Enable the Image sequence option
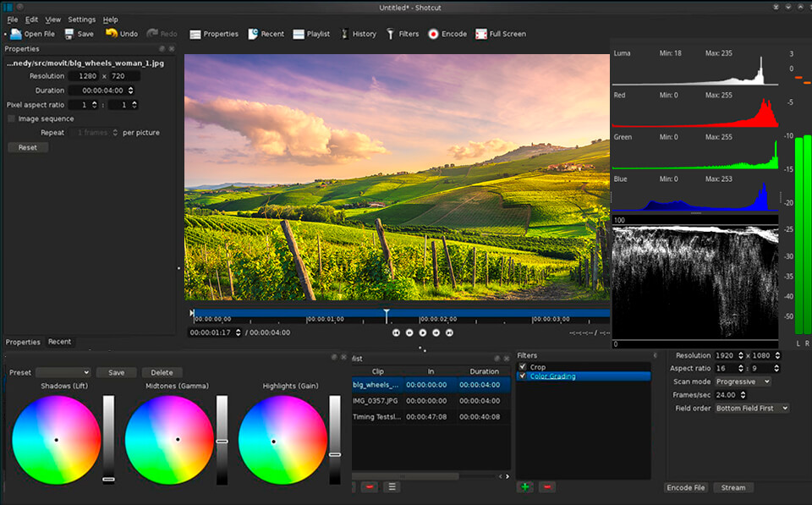This screenshot has height=505, width=812. (13, 118)
